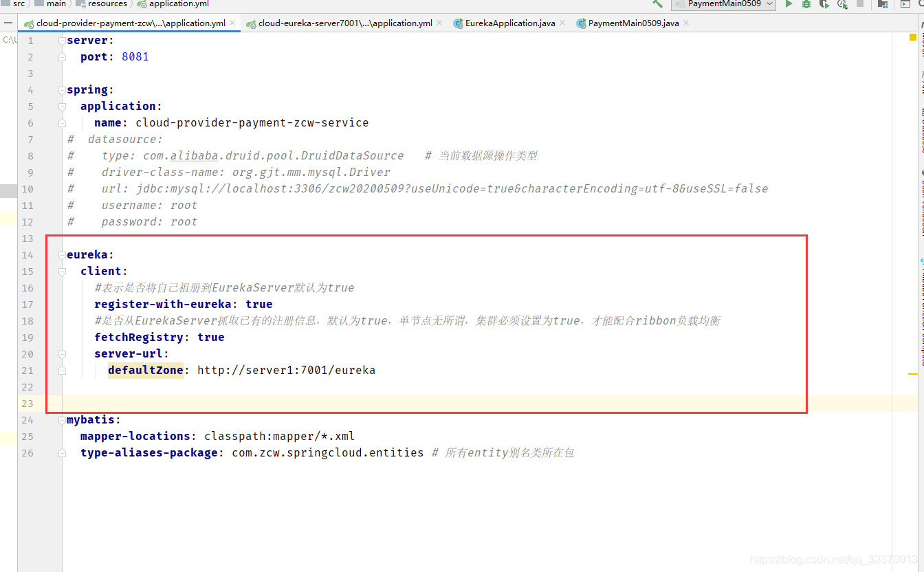Click the highlighted defaultZone key
This screenshot has height=572, width=924.
pyautogui.click(x=145, y=371)
